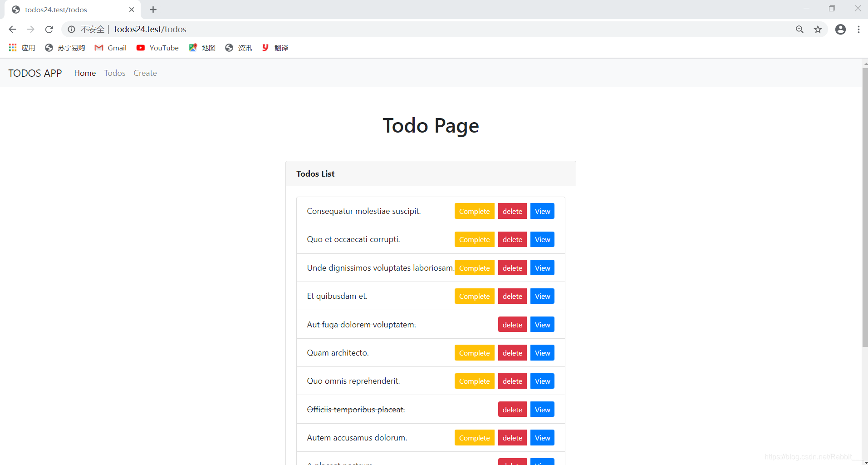
Task: Delete 'Quo et occaecati corrupti.' todo
Action: tap(512, 239)
